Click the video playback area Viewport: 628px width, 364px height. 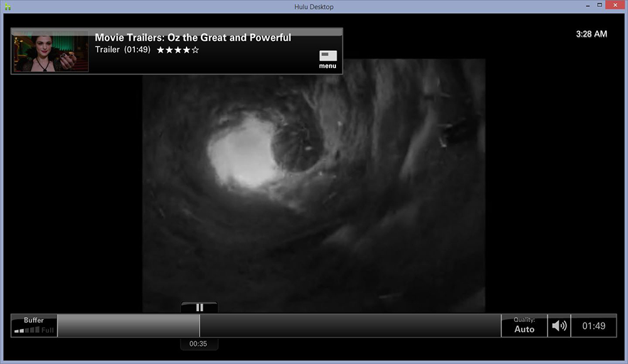pyautogui.click(x=313, y=185)
